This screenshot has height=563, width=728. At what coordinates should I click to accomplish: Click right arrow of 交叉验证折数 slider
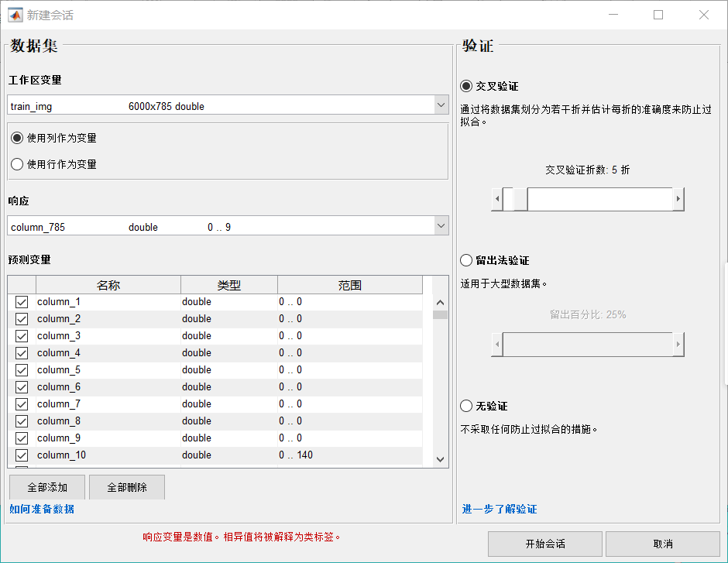pyautogui.click(x=678, y=199)
